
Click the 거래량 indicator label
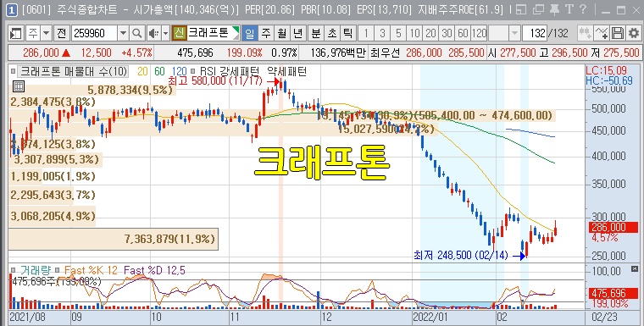(x=36, y=270)
